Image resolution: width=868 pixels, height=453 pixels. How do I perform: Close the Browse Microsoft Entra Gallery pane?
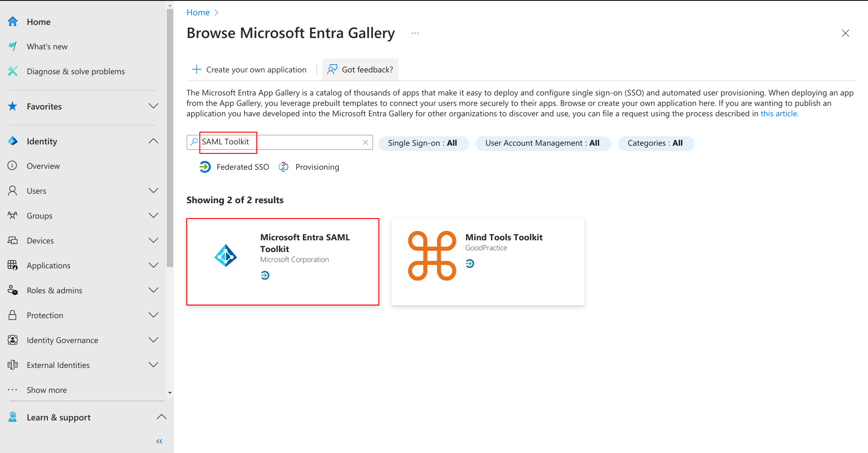pos(845,33)
